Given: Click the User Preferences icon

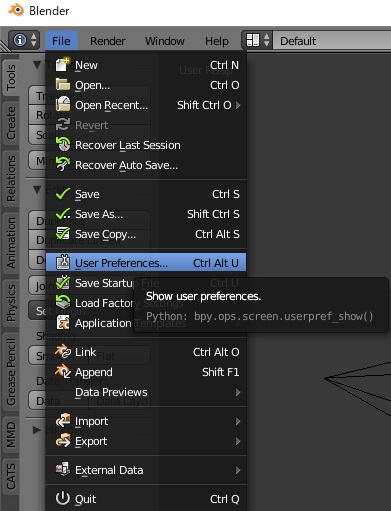Looking at the screenshot, I should tap(63, 263).
